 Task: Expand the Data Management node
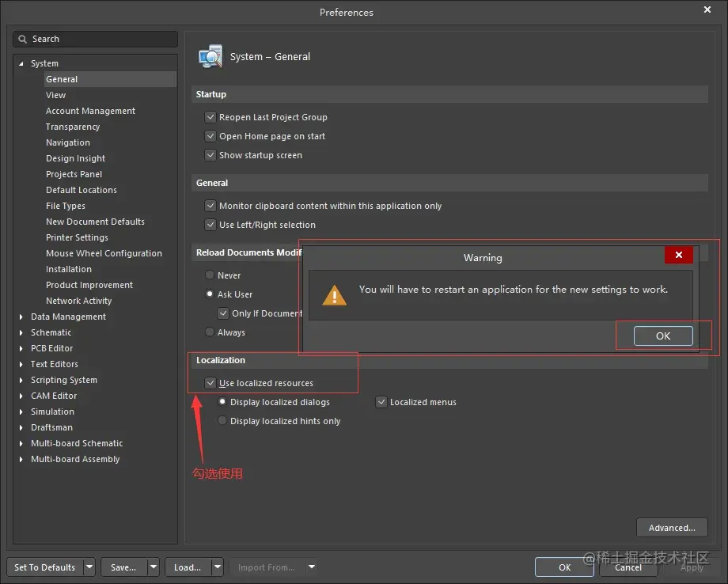pyautogui.click(x=21, y=317)
